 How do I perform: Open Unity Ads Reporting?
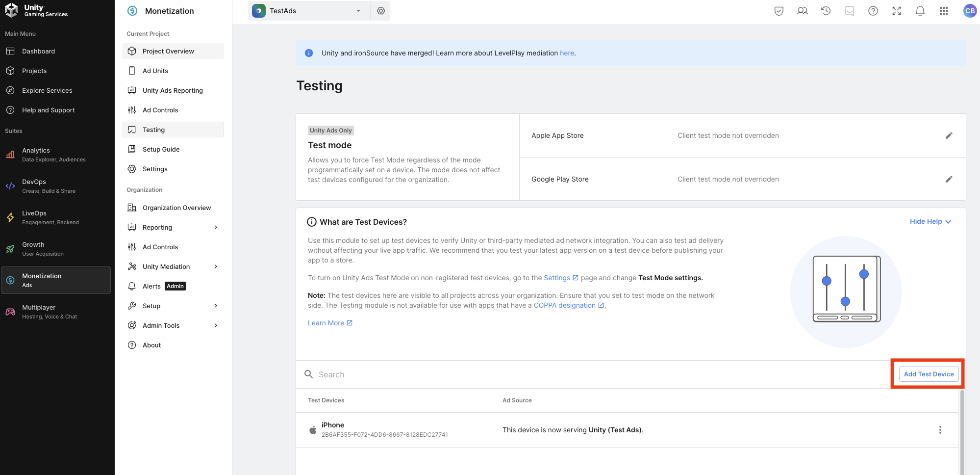[173, 90]
